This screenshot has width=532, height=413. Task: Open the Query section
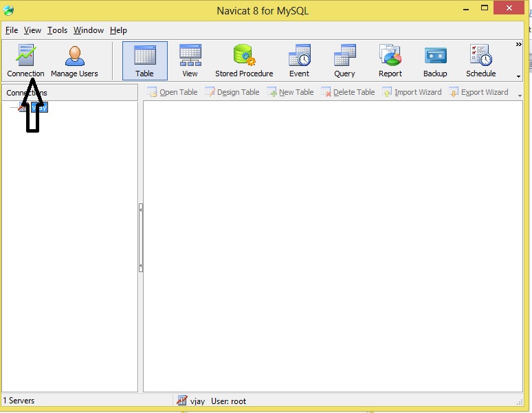point(345,61)
